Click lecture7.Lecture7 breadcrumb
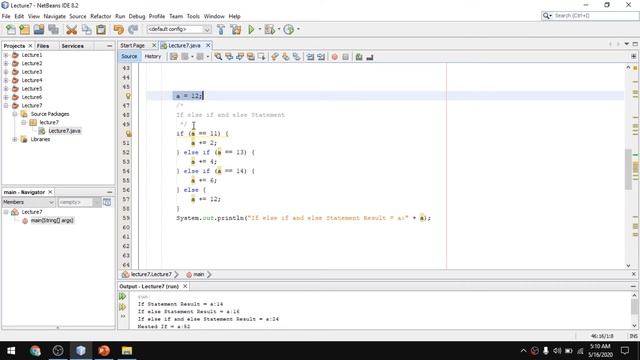This screenshot has width=640, height=360. pos(151,275)
